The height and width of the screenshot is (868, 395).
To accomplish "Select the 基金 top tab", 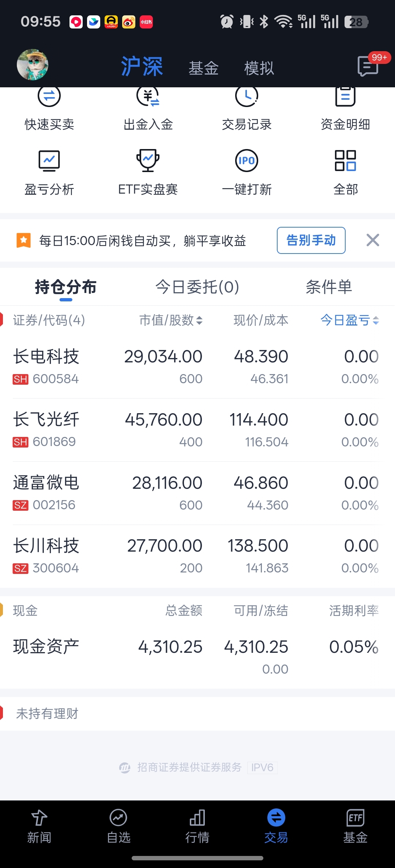I will coord(203,68).
